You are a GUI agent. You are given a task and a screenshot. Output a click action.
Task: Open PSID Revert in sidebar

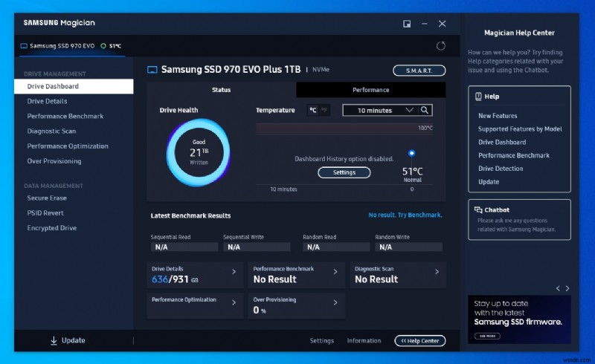point(45,212)
